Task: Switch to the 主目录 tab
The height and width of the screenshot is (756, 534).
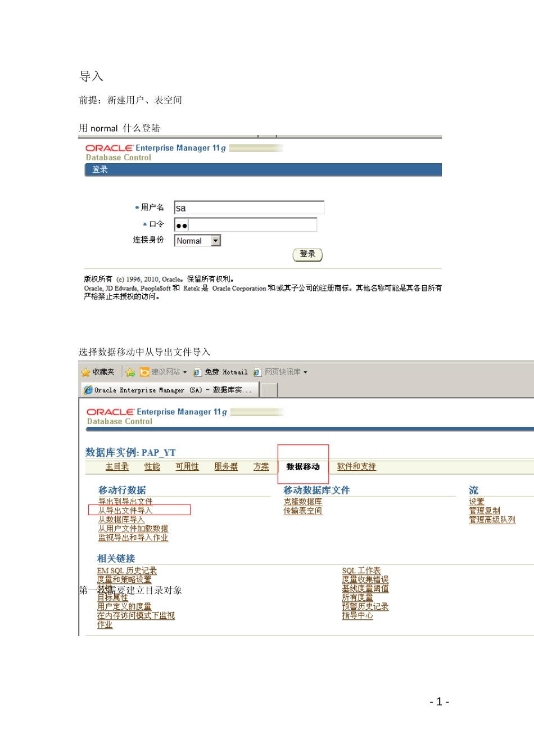Action: (x=117, y=467)
